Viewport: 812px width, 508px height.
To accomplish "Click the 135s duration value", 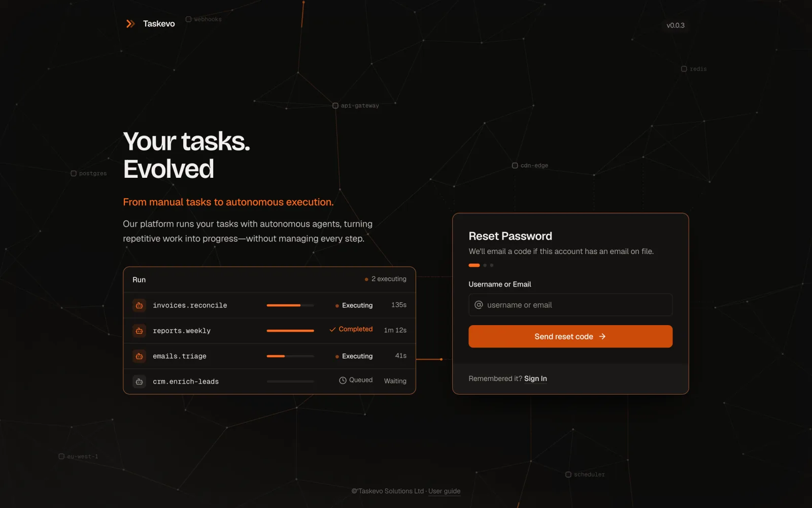I will (x=399, y=305).
